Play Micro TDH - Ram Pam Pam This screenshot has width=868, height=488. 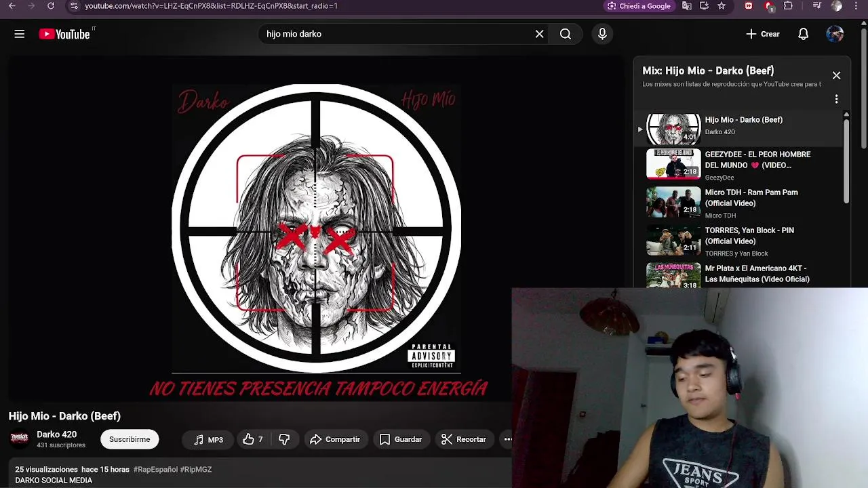tap(738, 203)
